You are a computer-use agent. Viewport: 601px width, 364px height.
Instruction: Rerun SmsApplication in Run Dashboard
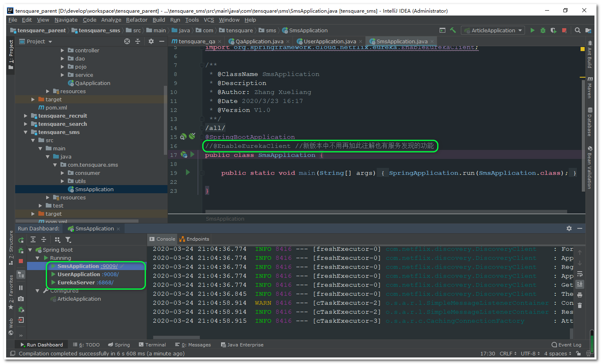pyautogui.click(x=21, y=240)
